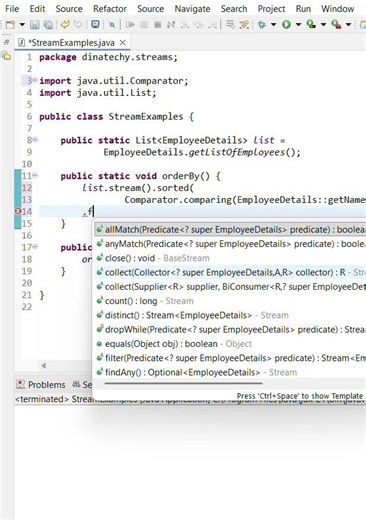Click line number 22 in the gutter

click(26, 307)
